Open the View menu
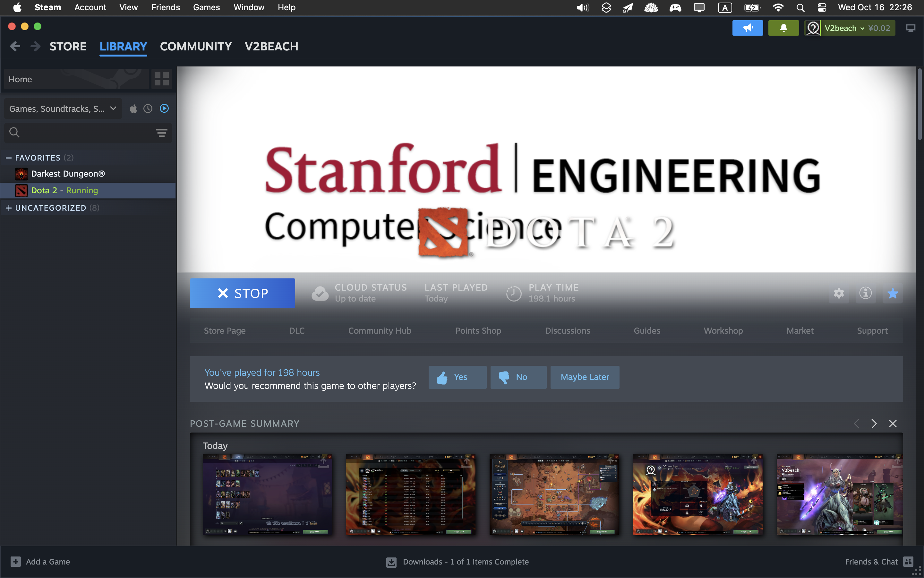The width and height of the screenshot is (924, 578). 128,7
